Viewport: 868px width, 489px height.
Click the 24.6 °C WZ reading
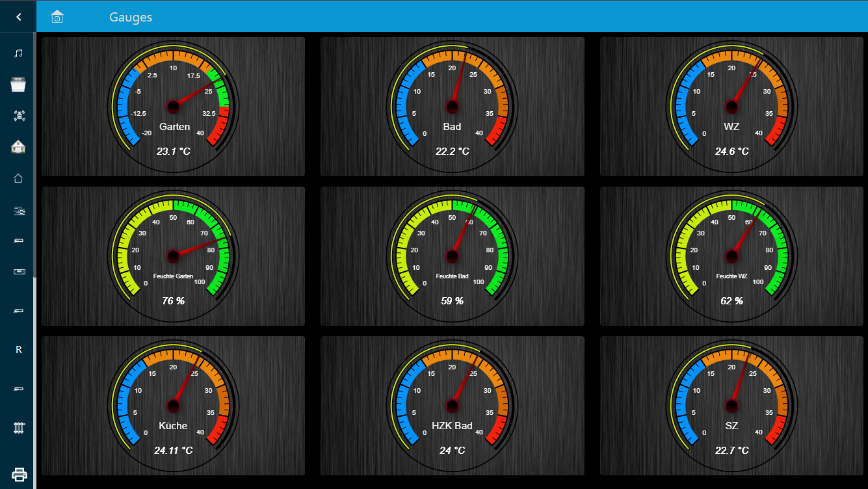point(732,152)
